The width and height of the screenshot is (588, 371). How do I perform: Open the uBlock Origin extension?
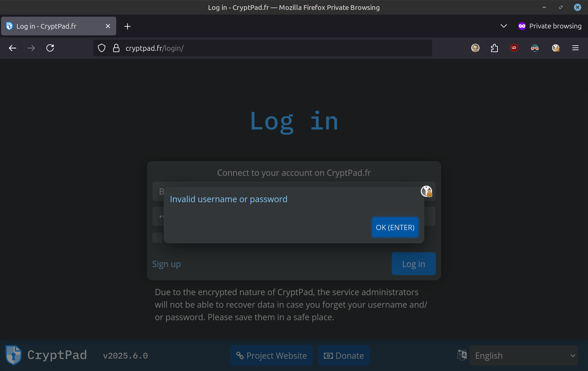click(x=514, y=48)
